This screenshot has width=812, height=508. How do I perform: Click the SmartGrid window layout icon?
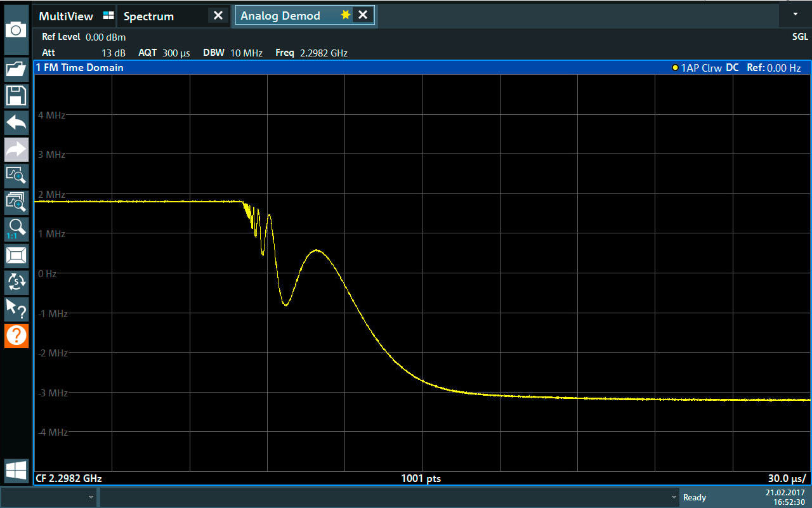click(16, 256)
